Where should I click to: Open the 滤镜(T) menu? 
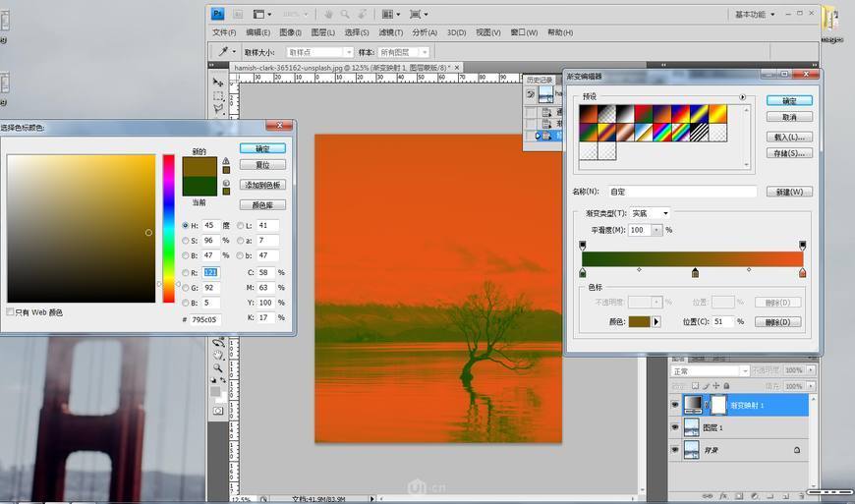point(391,32)
